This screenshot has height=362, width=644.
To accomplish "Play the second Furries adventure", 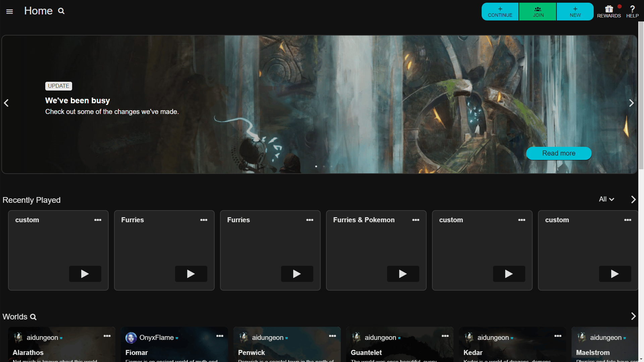I will tap(297, 274).
